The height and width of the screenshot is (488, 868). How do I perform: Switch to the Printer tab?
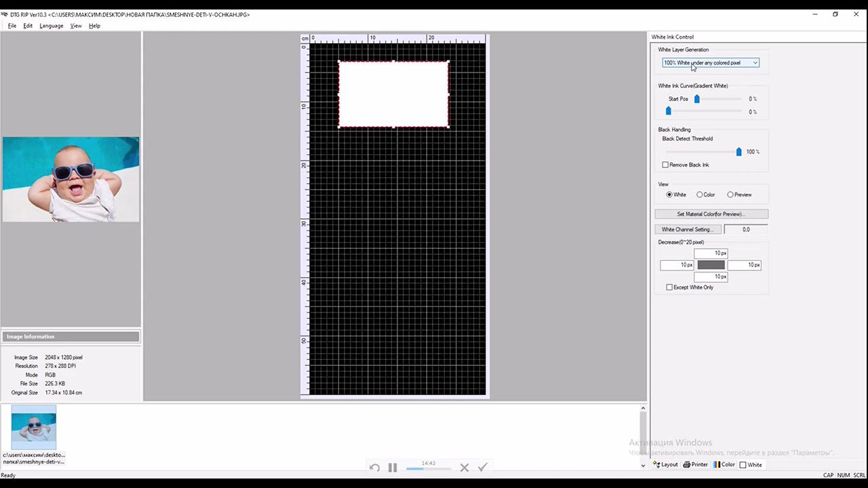pyautogui.click(x=695, y=465)
